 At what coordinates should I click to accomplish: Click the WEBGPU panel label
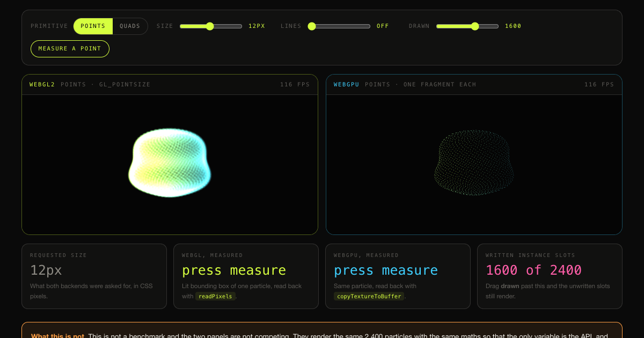[x=347, y=85]
